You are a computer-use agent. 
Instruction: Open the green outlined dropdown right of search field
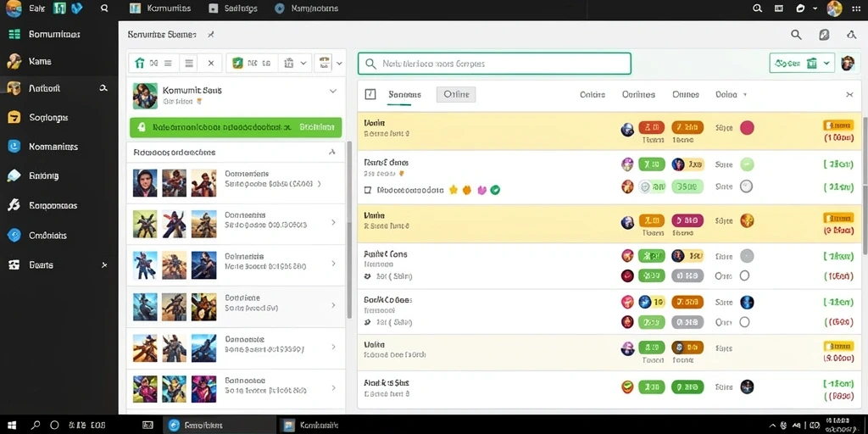pos(802,64)
